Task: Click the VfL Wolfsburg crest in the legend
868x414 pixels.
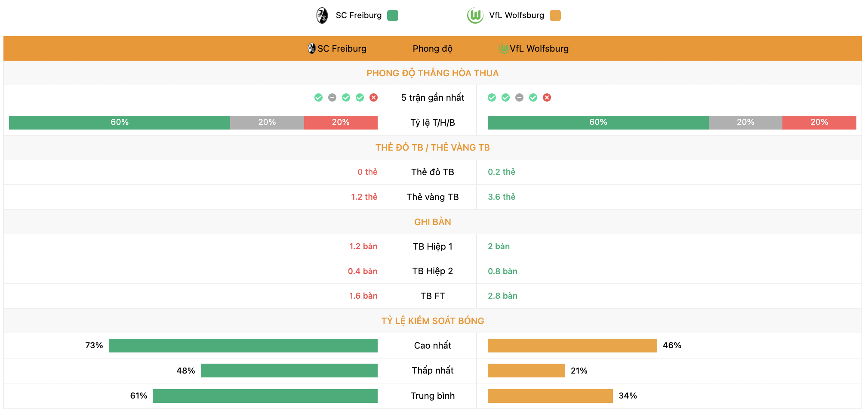Action: point(475,15)
